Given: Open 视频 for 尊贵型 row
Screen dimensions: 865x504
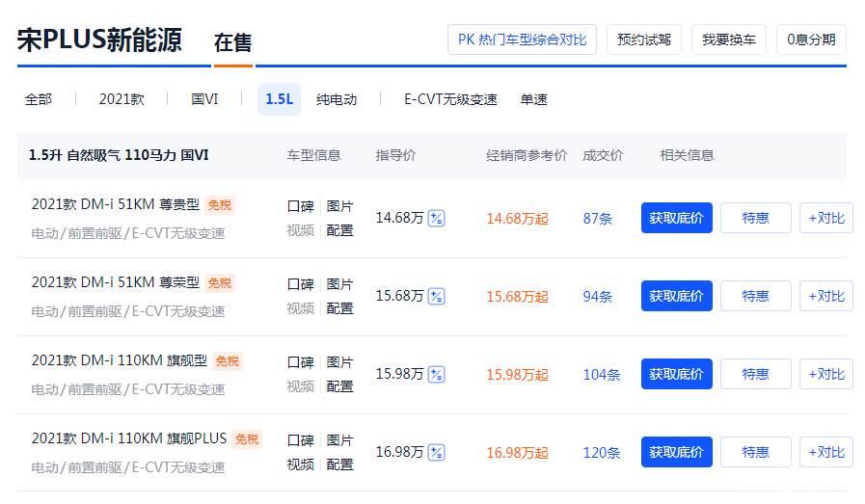Looking at the screenshot, I should click(x=300, y=230).
